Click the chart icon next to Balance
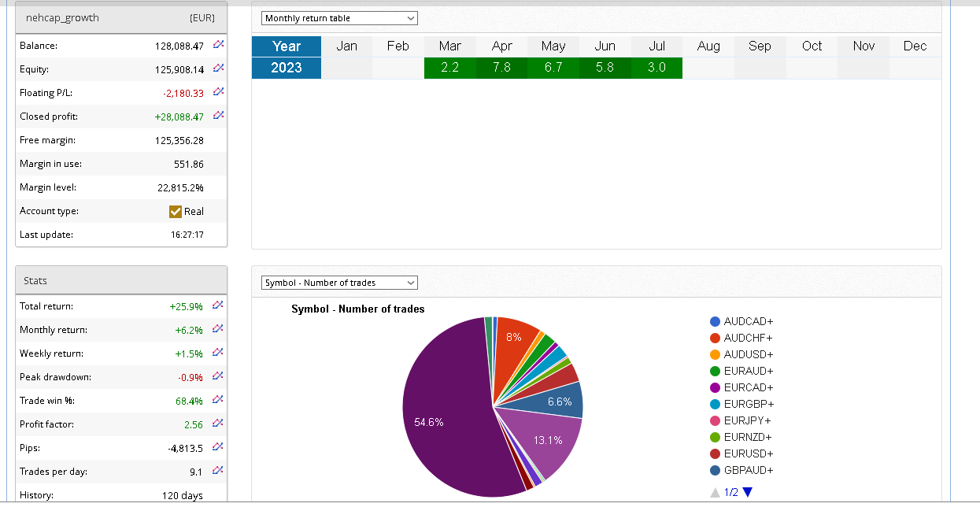980x507 pixels. 219,46
